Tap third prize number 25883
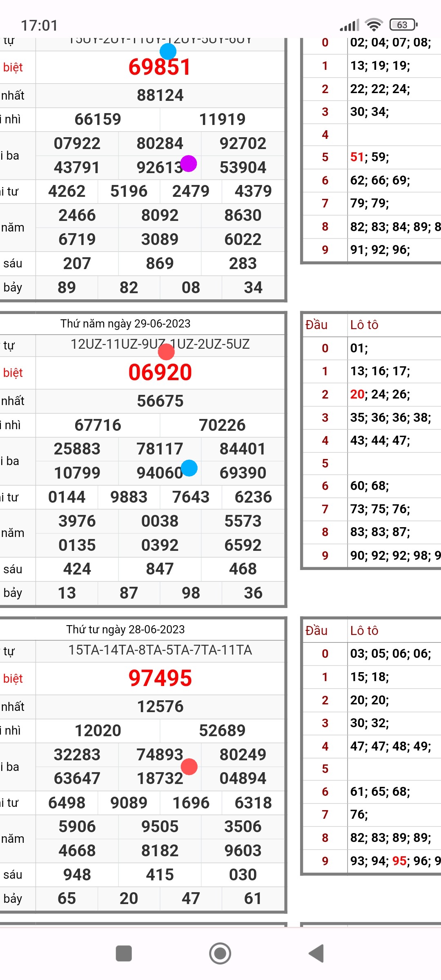 point(77,449)
